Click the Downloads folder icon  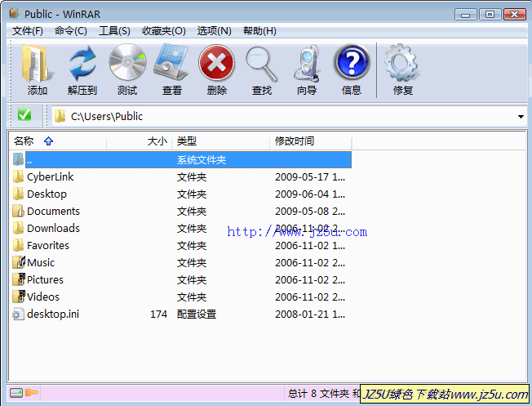18,228
